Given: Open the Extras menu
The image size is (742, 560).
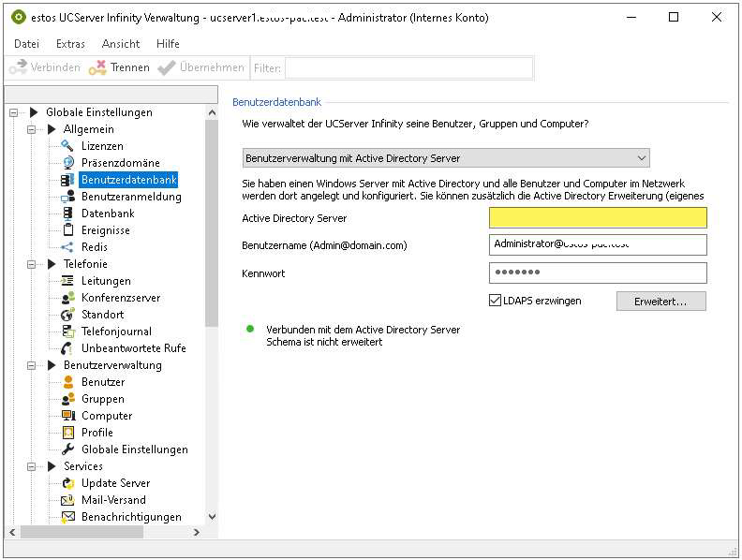Looking at the screenshot, I should coord(70,44).
